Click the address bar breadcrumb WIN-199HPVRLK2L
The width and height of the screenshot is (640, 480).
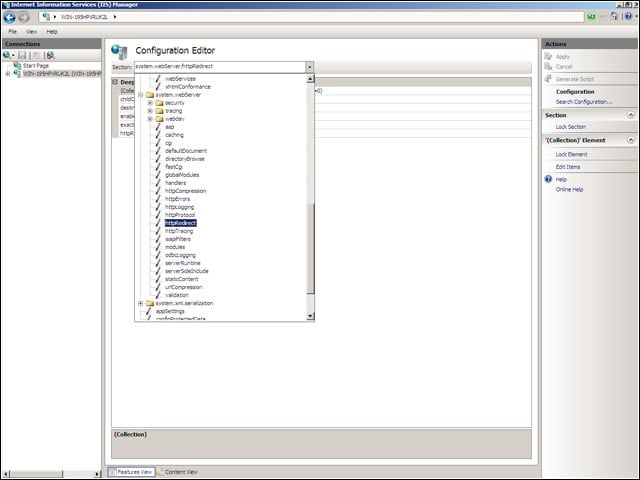tap(84, 17)
